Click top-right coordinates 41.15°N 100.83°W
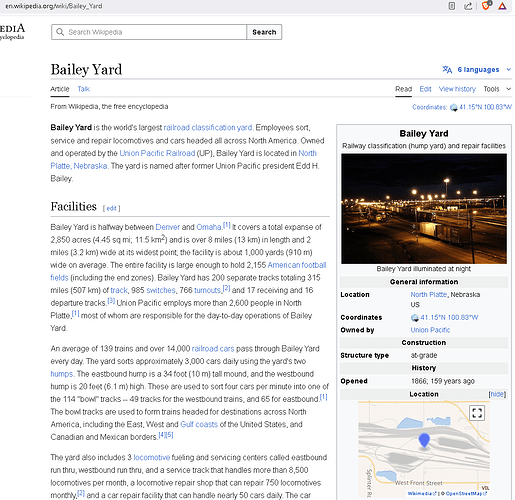This screenshot has height=500, width=515. pos(485,107)
